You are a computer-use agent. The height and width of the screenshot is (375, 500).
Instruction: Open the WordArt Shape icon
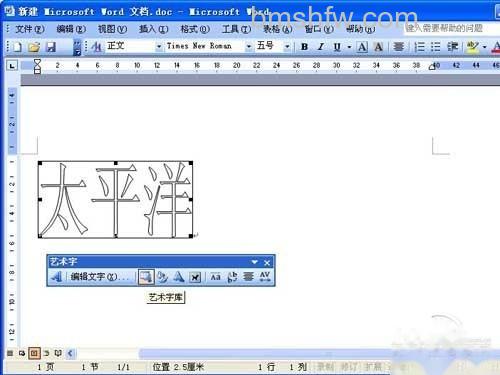179,277
